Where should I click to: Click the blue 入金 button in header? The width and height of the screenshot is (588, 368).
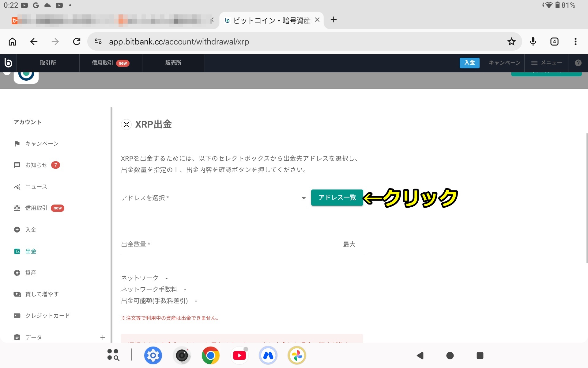pyautogui.click(x=469, y=63)
